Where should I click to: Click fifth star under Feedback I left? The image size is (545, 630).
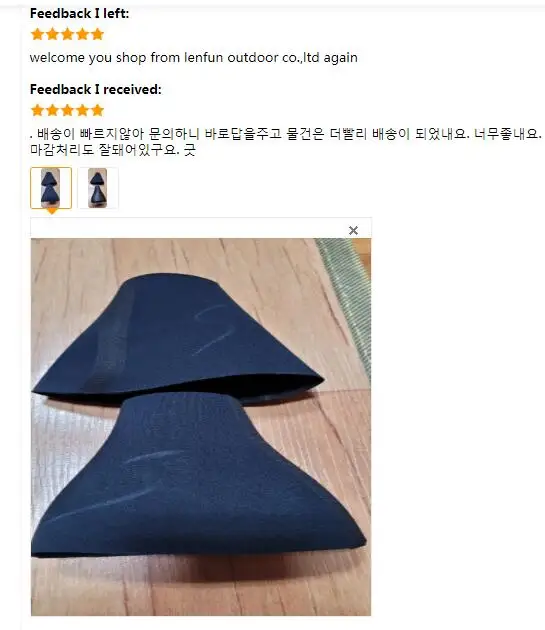tap(97, 35)
